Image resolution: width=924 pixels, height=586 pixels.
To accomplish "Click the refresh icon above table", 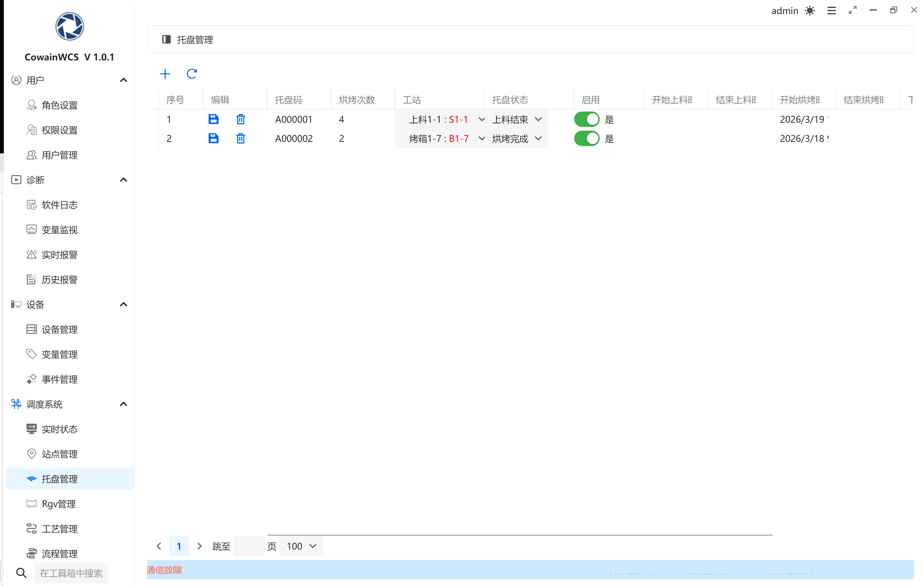I will click(191, 74).
